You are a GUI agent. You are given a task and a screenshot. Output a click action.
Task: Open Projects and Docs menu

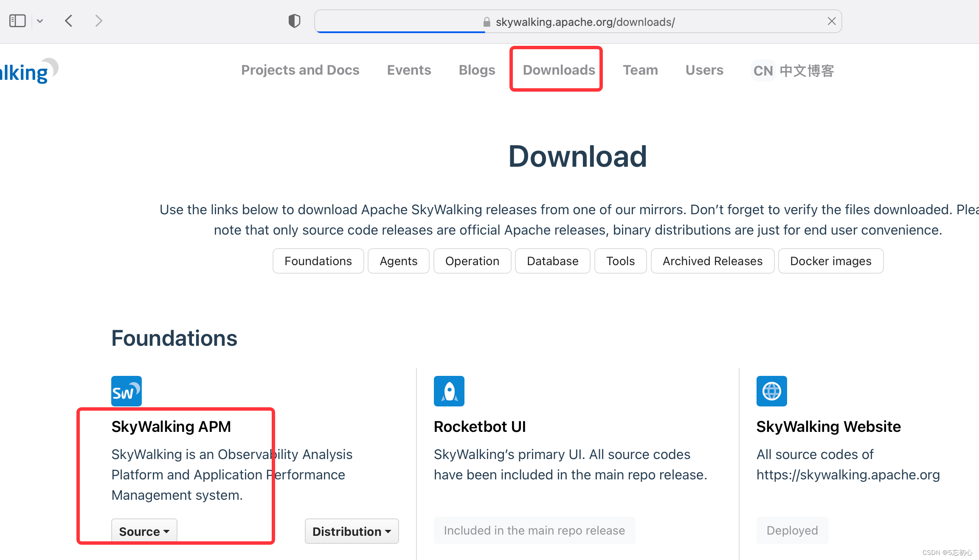click(300, 70)
